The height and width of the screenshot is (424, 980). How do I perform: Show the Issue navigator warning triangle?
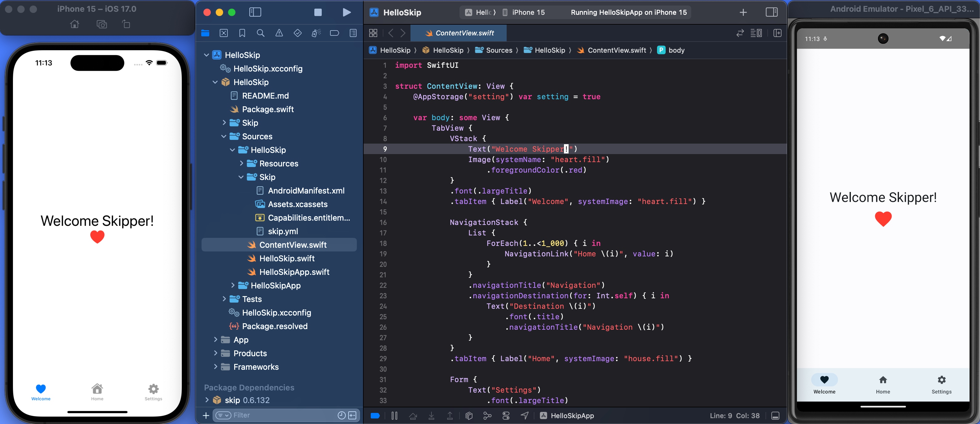pos(279,33)
